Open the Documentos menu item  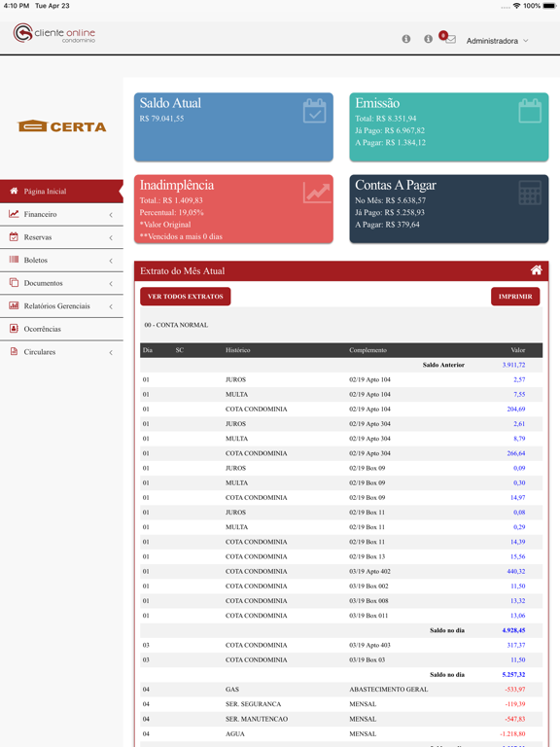tap(61, 283)
